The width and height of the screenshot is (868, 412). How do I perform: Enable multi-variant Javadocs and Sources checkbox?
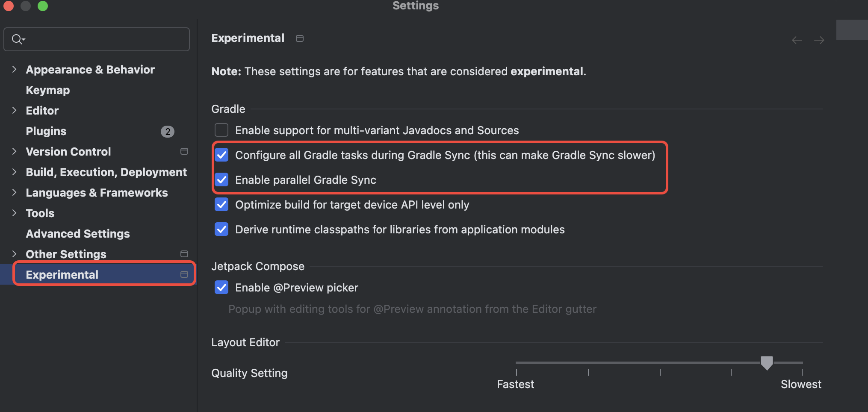pyautogui.click(x=221, y=130)
